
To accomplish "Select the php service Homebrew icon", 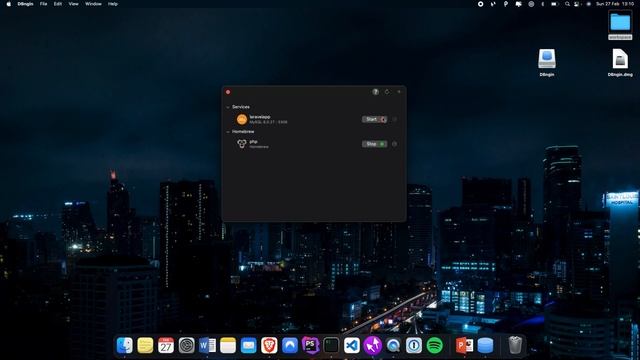I will 242,144.
